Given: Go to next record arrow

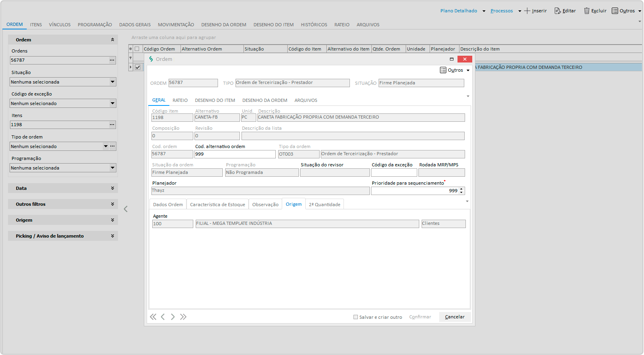Looking at the screenshot, I should (173, 317).
